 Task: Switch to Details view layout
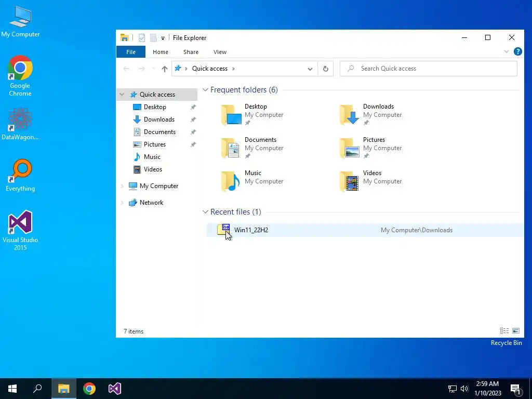tap(504, 330)
